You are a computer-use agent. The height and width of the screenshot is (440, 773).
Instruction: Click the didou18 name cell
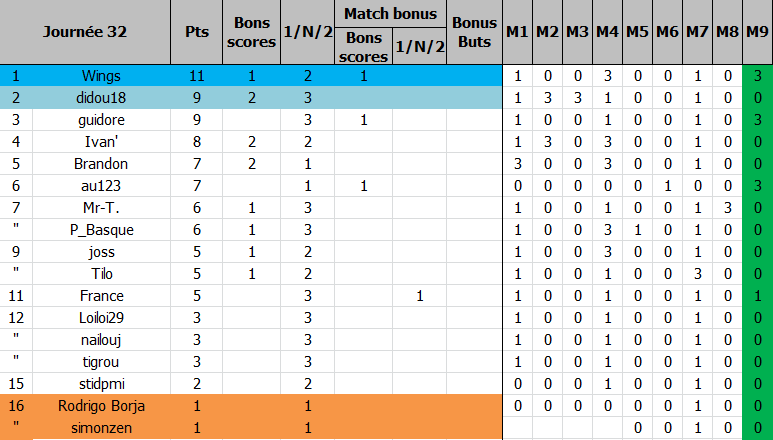[101, 98]
